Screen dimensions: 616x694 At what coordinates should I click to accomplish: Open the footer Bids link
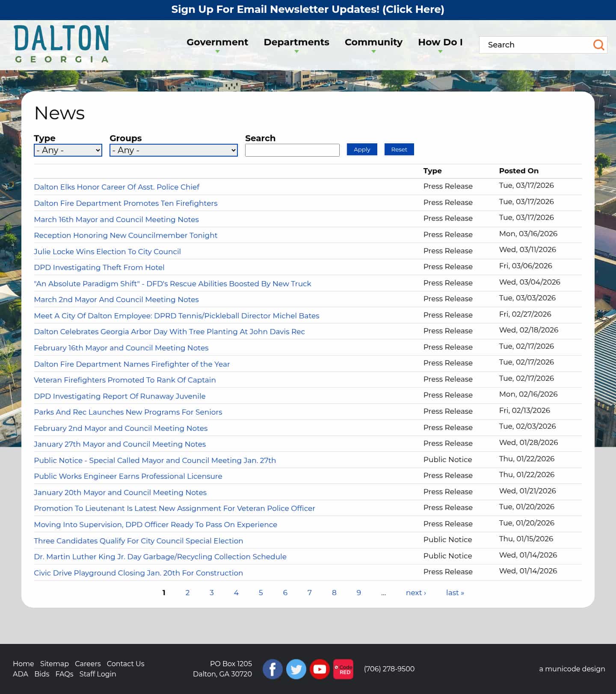[41, 674]
